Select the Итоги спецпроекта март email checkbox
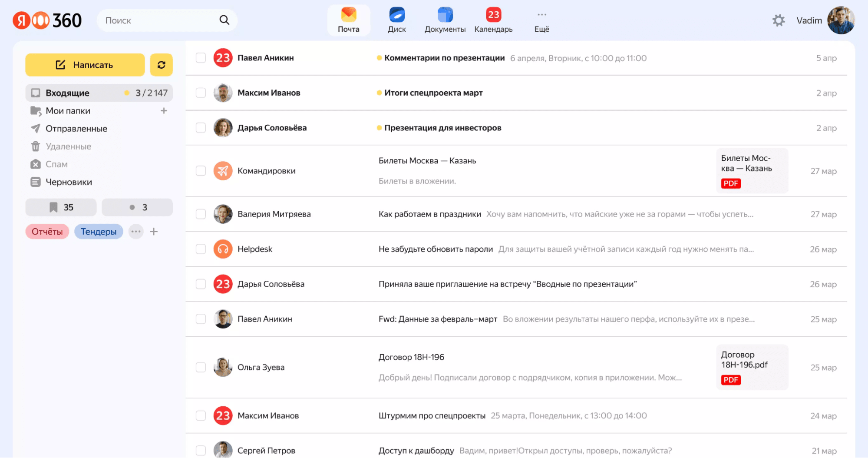Image resolution: width=868 pixels, height=458 pixels. [x=201, y=93]
